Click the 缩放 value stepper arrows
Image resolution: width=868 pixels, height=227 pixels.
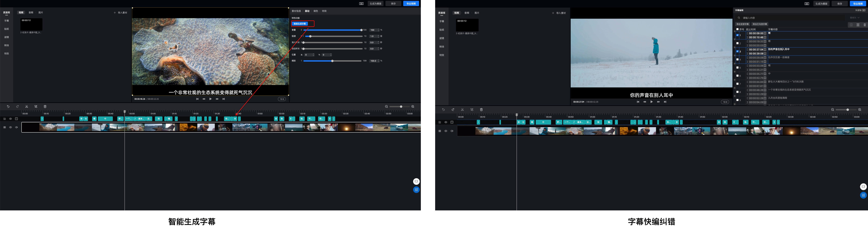tap(378, 61)
